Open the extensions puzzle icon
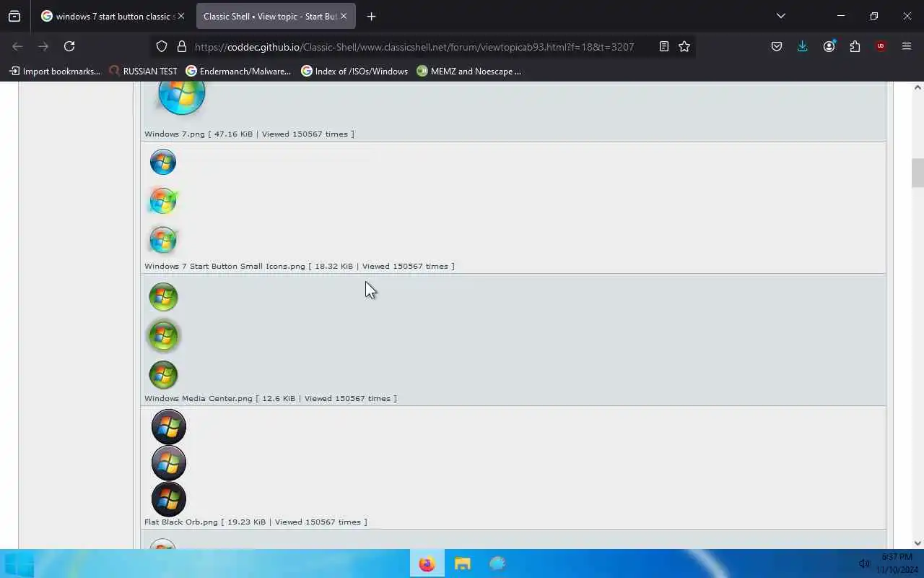 pos(855,46)
